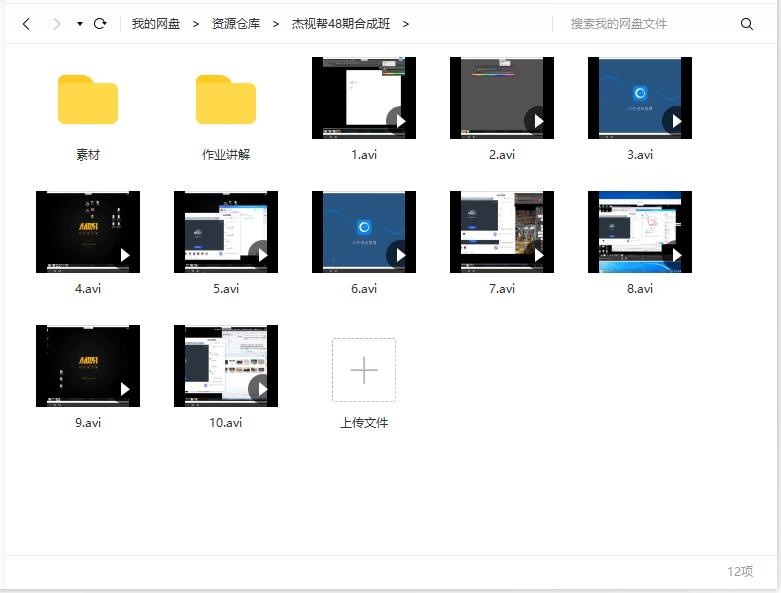Click the search magnifier icon
Viewport: 781px width, 593px height.
(x=747, y=24)
